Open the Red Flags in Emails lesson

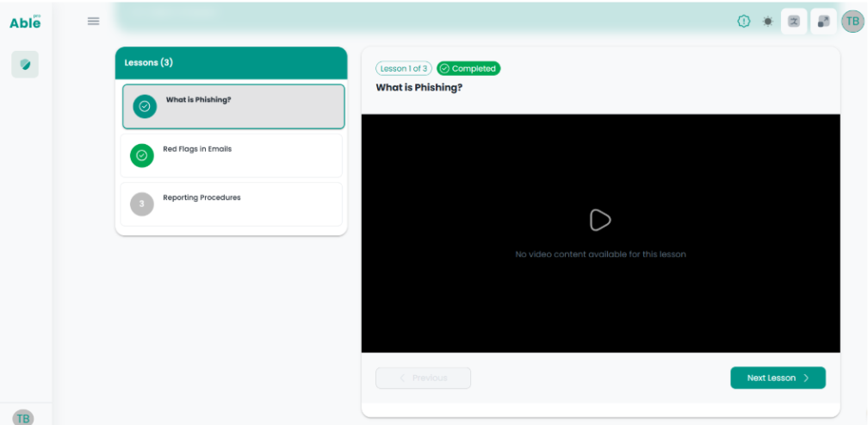[x=232, y=156]
